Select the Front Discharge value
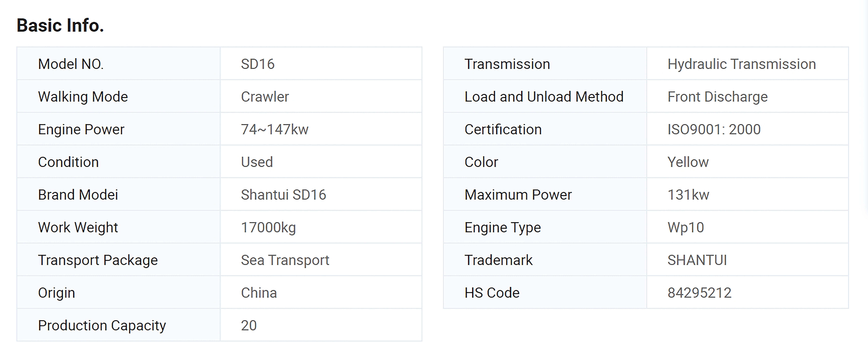Screen dimensions: 868x360 [717, 97]
